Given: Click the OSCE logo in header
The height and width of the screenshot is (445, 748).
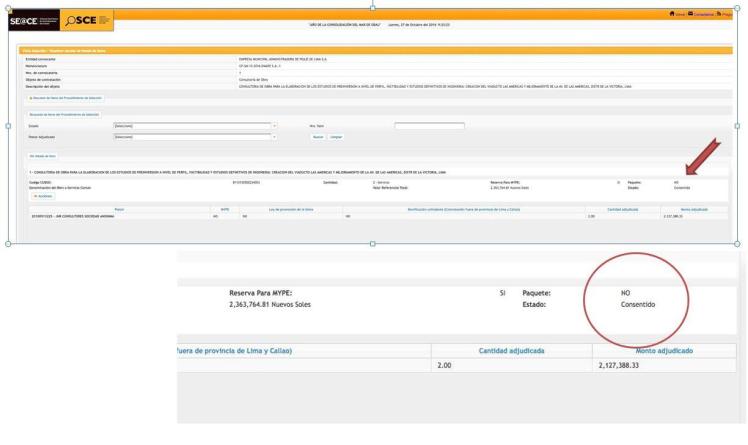Looking at the screenshot, I should tap(83, 21).
